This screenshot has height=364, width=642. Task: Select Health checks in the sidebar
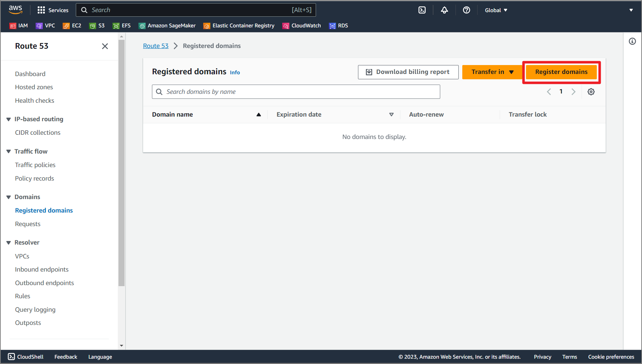35,101
